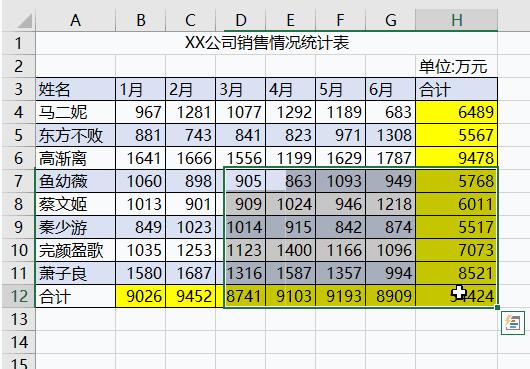Select row 13 header

(18, 319)
